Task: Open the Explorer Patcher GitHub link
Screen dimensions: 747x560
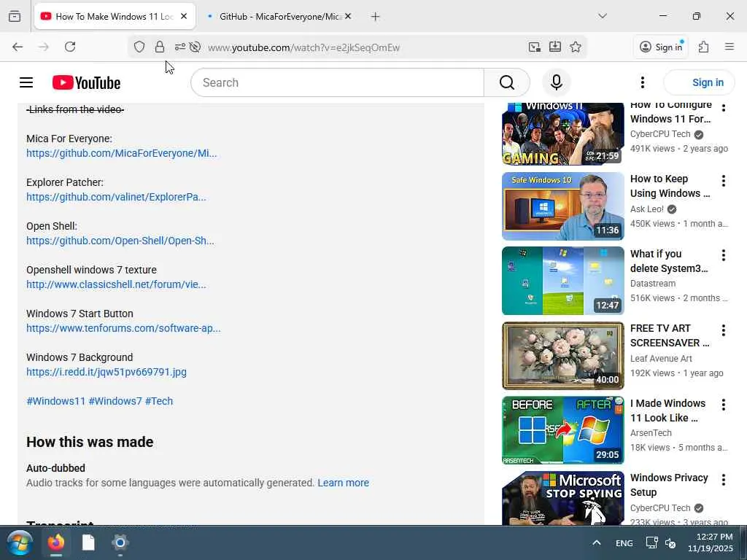Action: [x=116, y=197]
